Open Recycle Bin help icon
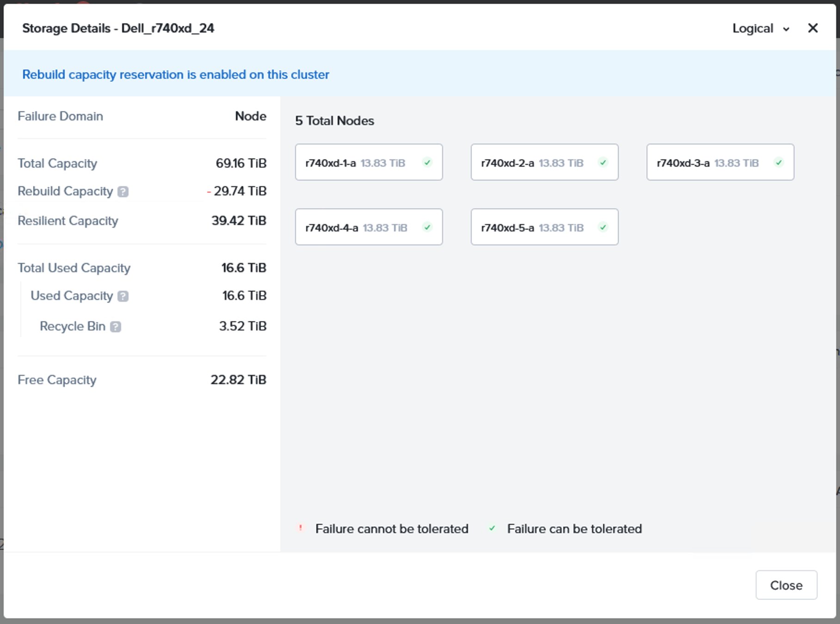840x624 pixels. pos(116,327)
